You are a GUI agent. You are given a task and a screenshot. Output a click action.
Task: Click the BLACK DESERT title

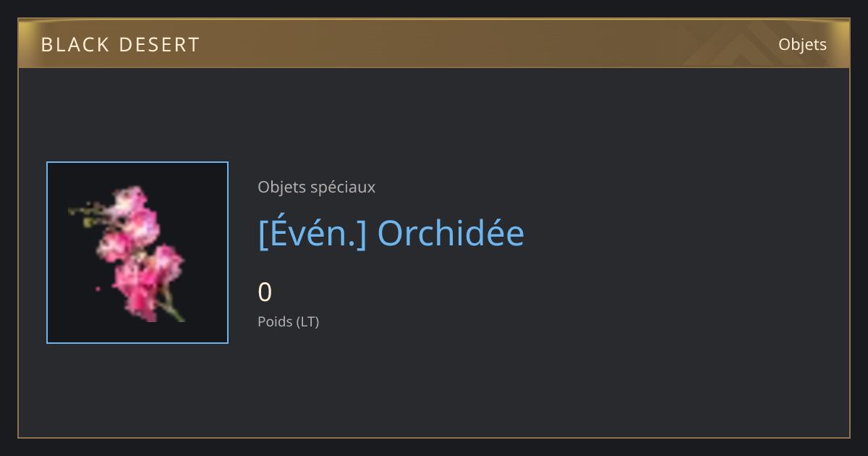(120, 45)
